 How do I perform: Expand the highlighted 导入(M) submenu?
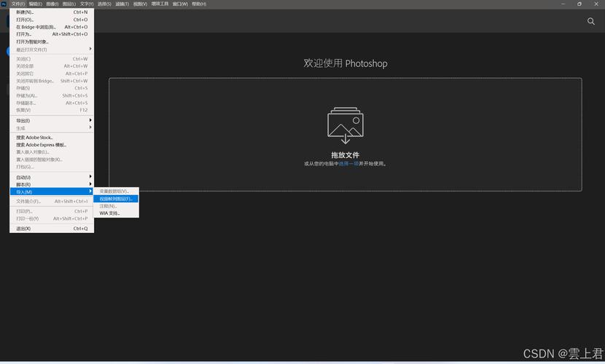52,191
